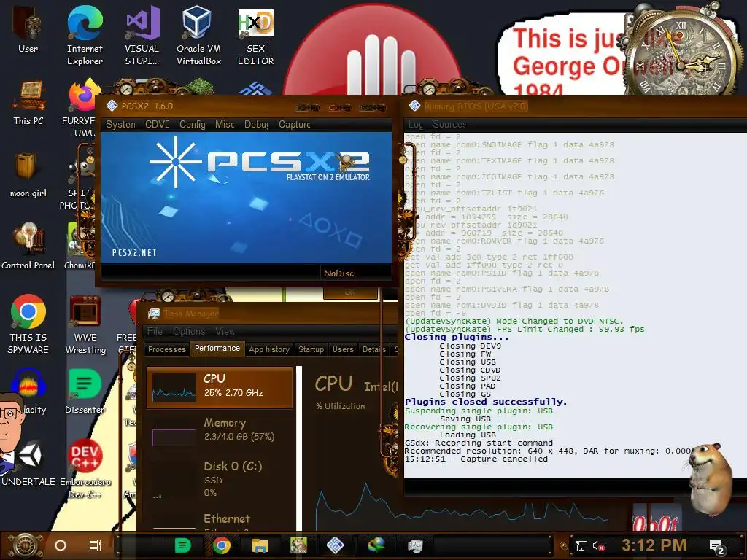747x560 pixels.
Task: Open moon girl desktop icon
Action: click(28, 174)
